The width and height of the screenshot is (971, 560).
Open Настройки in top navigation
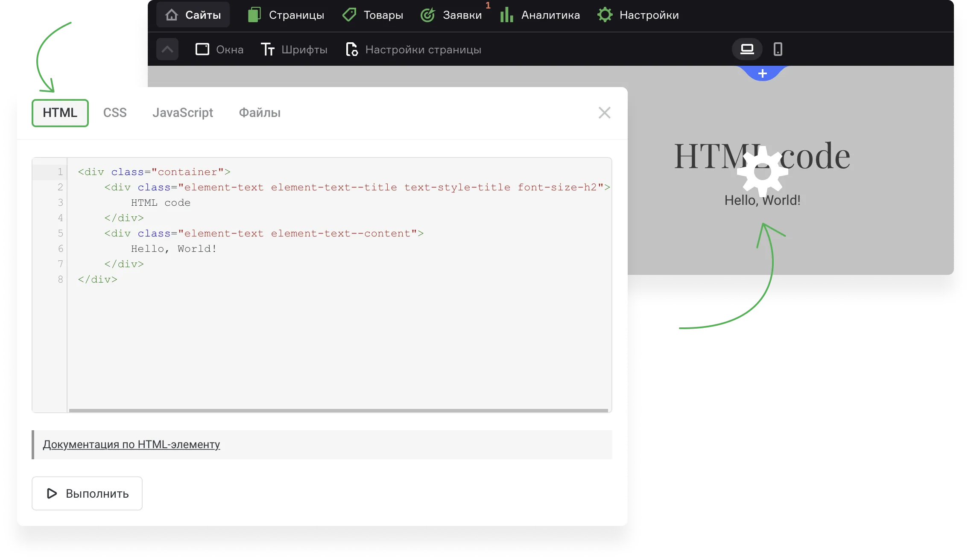click(638, 15)
